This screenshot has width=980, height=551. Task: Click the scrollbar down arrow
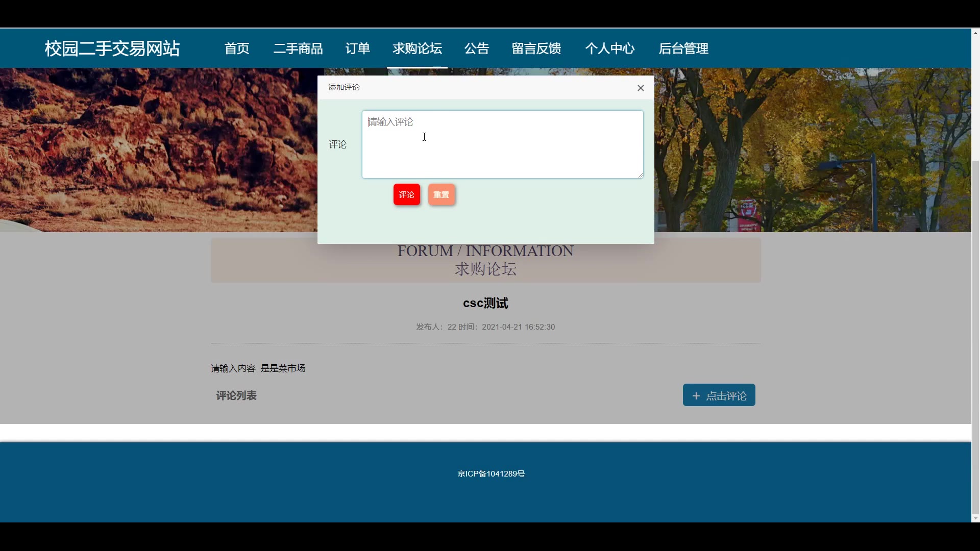pyautogui.click(x=975, y=518)
